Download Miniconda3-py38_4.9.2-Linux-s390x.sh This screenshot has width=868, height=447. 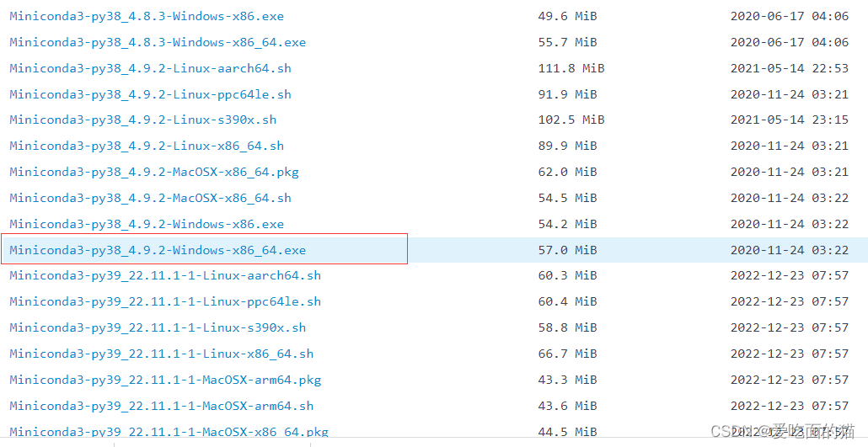click(142, 120)
